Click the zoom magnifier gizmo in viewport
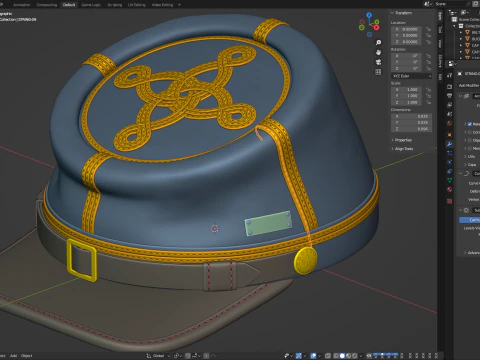 coord(378,43)
